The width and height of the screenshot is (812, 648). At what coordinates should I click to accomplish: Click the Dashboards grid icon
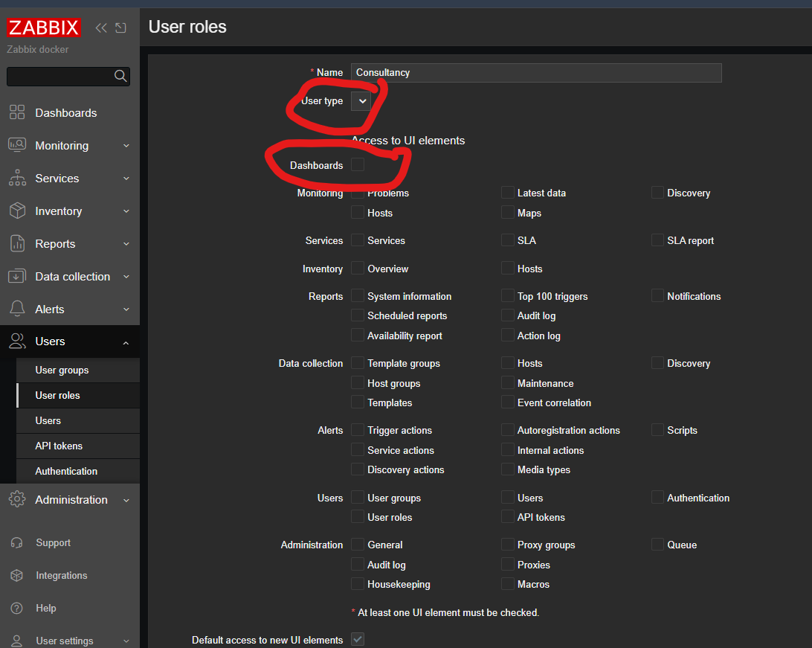(x=17, y=112)
